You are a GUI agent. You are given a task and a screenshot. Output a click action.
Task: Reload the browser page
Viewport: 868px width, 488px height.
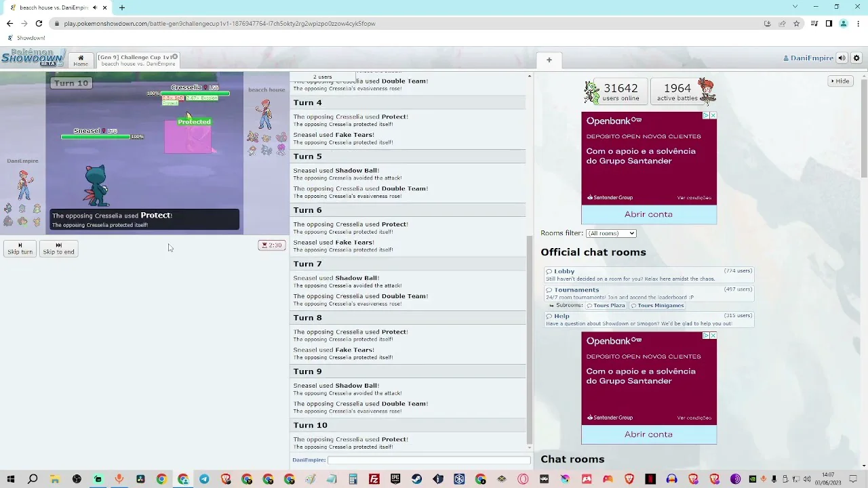click(39, 24)
